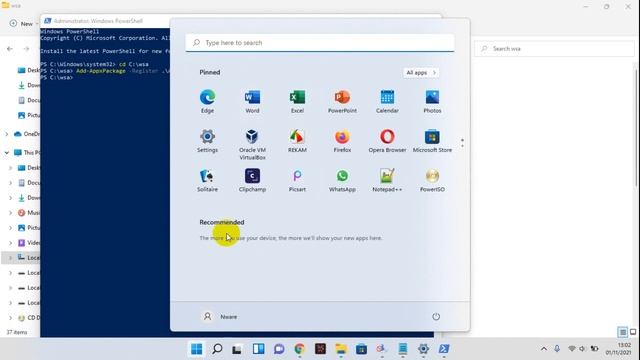Open Chrome from the taskbar
Viewport: 640px width, 360px height.
tap(299, 349)
